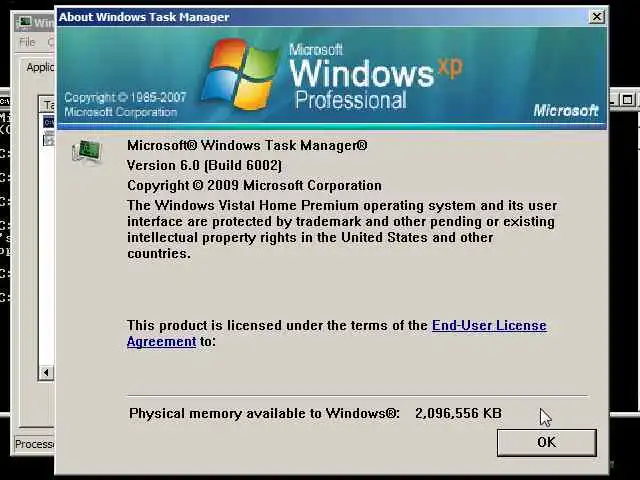Click "Copyright © 2009 Microsoft Corporation" text
640x480 pixels.
(254, 185)
